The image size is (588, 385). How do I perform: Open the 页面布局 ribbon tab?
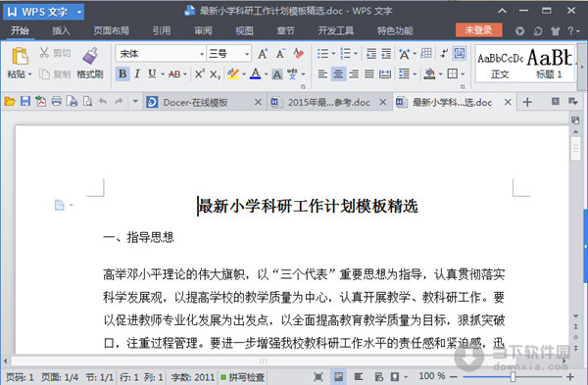(x=111, y=30)
